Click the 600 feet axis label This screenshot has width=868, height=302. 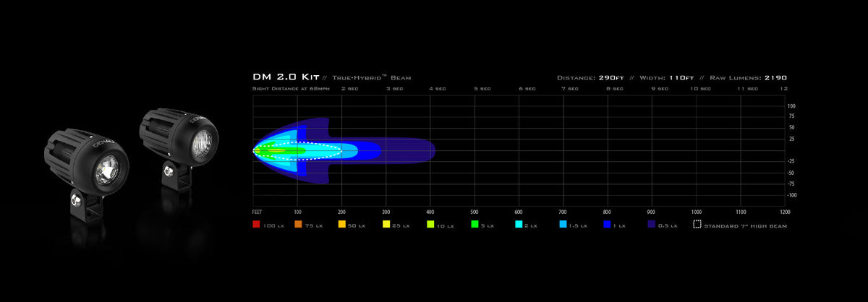(x=519, y=212)
